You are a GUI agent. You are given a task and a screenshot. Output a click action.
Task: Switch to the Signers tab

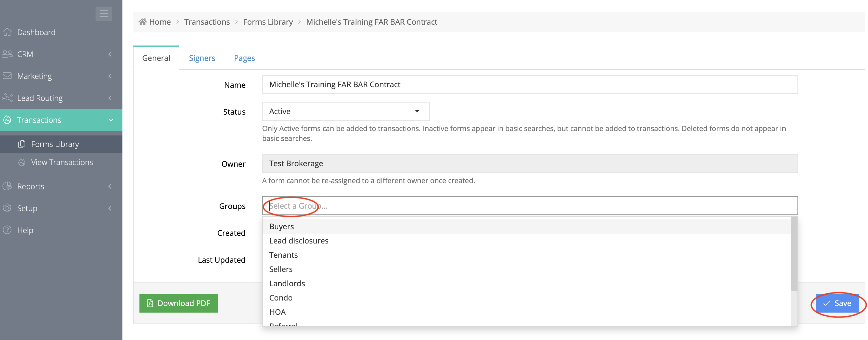[x=202, y=58]
